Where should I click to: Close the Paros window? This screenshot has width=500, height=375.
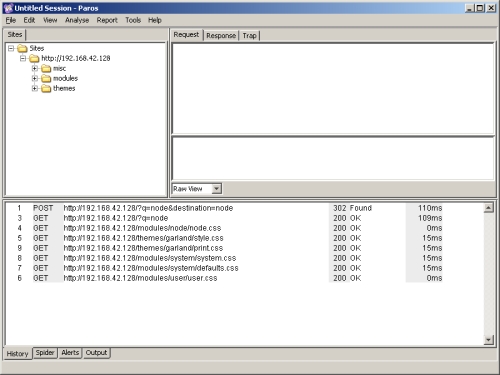click(491, 8)
